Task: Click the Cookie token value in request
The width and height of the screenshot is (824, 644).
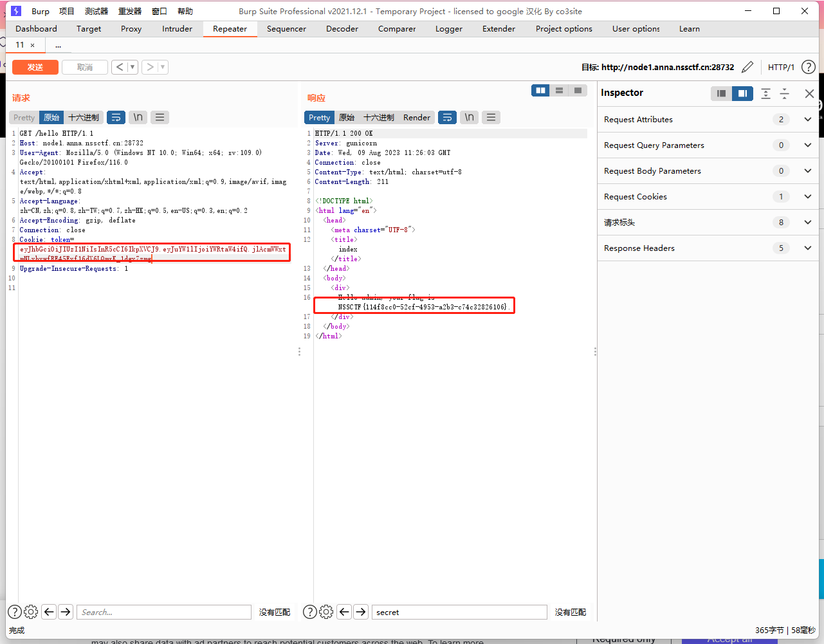Action: pyautogui.click(x=152, y=253)
